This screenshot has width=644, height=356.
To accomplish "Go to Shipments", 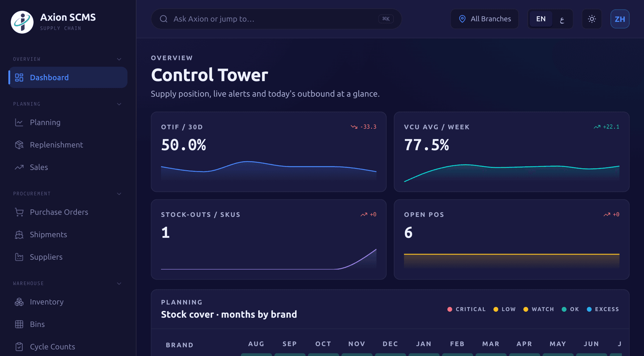I will pos(68,235).
